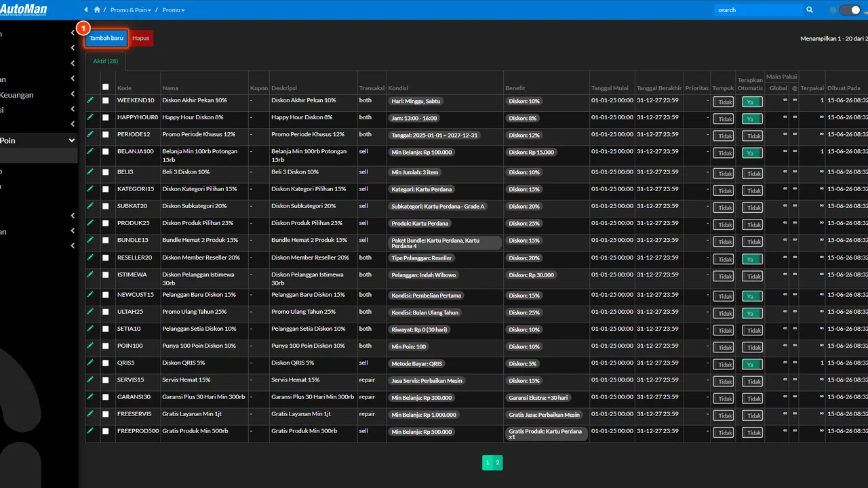
Task: Open editor pencil for HAPPYHOUR8 row
Action: pyautogui.click(x=90, y=117)
